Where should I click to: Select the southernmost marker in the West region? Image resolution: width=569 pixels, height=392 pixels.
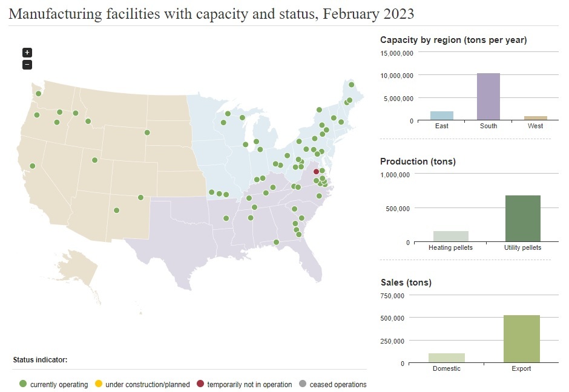tap(117, 211)
